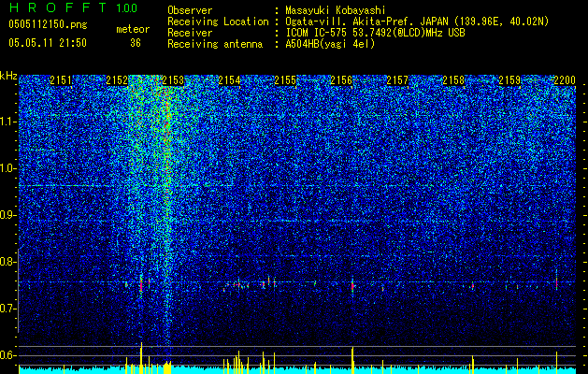The width and height of the screenshot is (588, 374).
Task: Click the 0.6 kHz axis label
Action: pos(8,355)
